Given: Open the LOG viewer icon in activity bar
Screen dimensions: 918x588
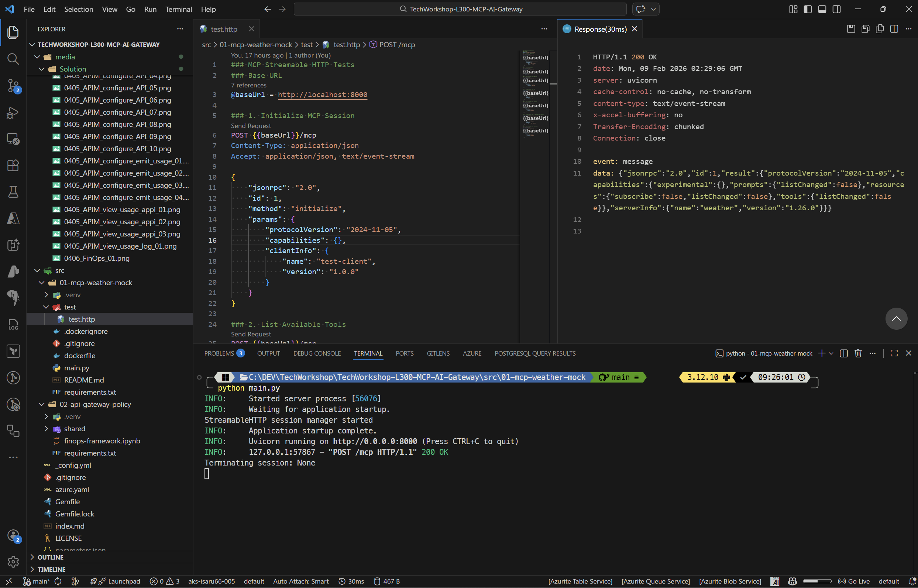Looking at the screenshot, I should [13, 325].
